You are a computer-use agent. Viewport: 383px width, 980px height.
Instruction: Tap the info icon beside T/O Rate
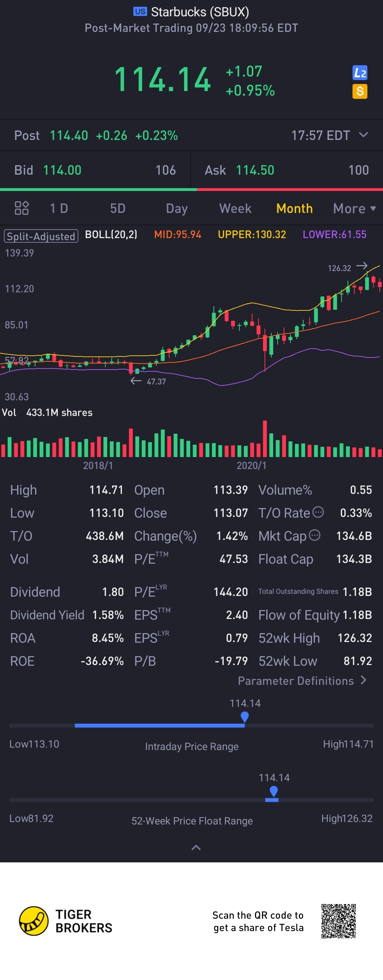318,512
